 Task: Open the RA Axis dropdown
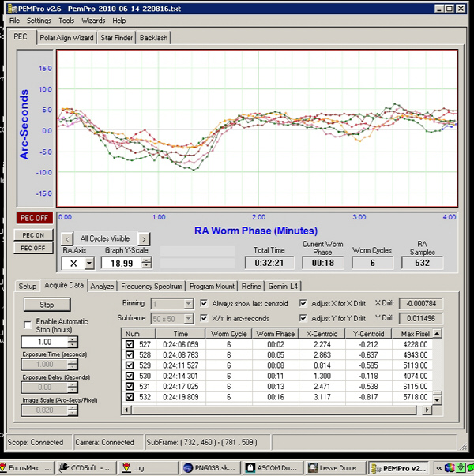click(89, 263)
